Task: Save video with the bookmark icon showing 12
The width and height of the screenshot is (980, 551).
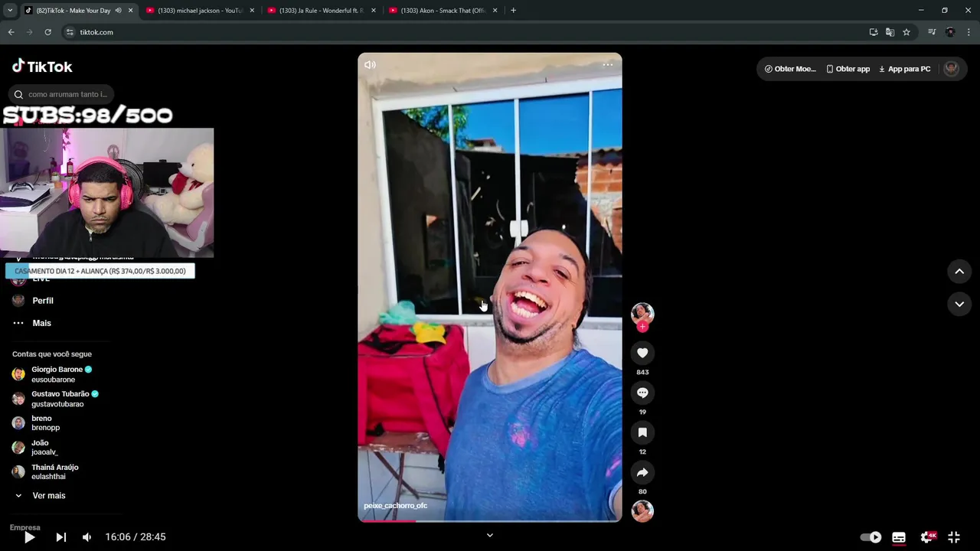Action: click(642, 432)
